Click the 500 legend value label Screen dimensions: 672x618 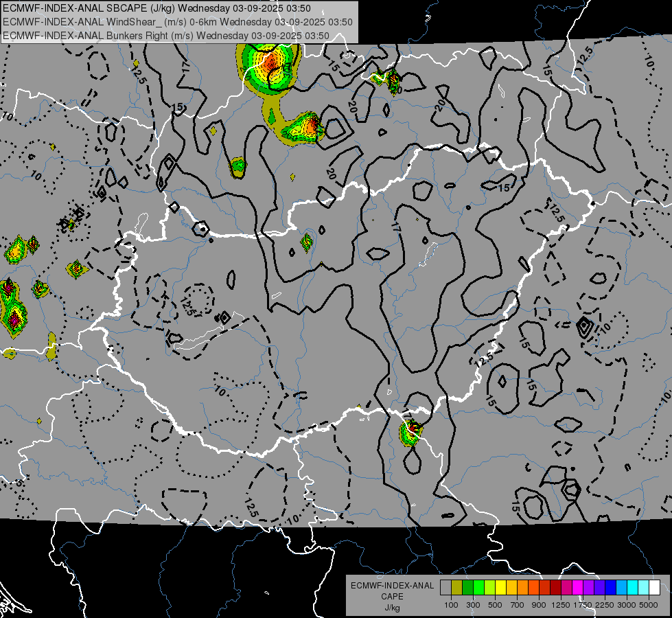[x=495, y=605]
